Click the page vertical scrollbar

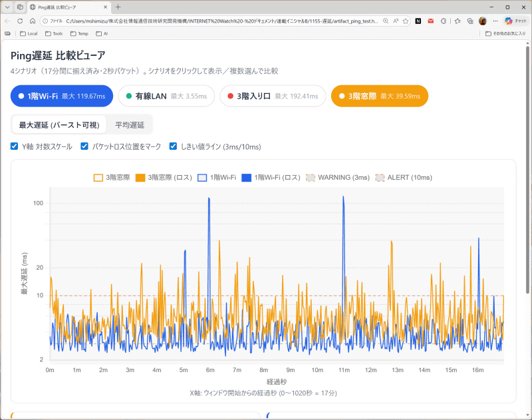pyautogui.click(x=527, y=170)
